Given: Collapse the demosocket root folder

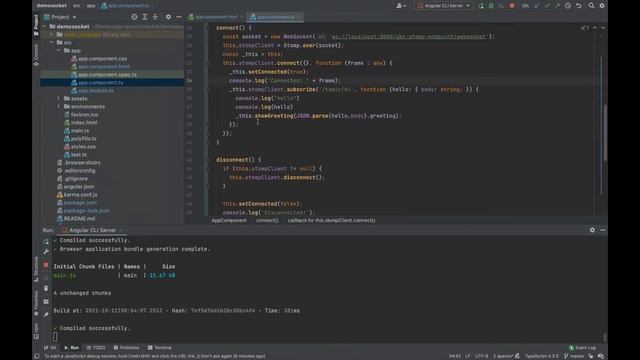Looking at the screenshot, I should (44, 27).
